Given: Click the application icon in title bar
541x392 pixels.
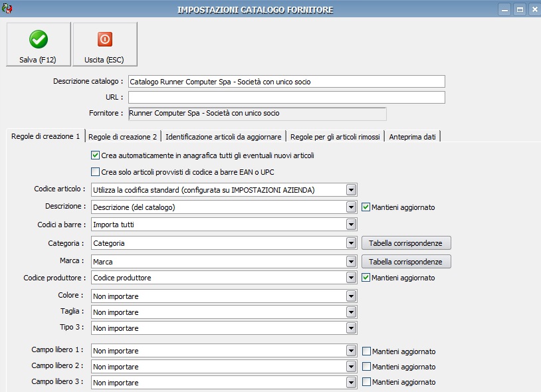Looking at the screenshot, I should click(x=7, y=8).
